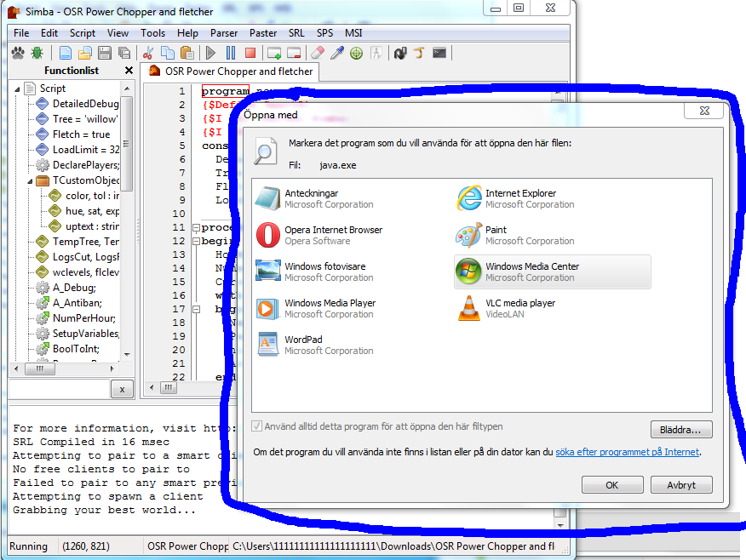Open the Paster menu
This screenshot has width=746, height=560.
263,33
